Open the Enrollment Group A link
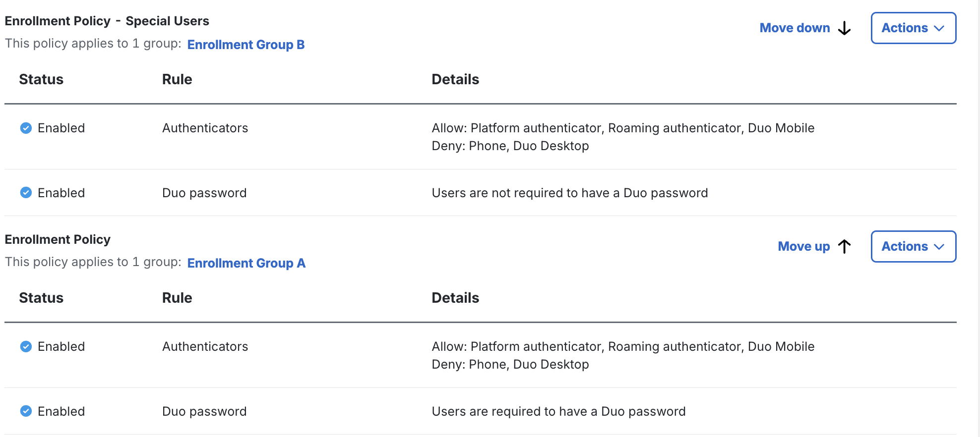This screenshot has width=980, height=437. click(x=246, y=263)
